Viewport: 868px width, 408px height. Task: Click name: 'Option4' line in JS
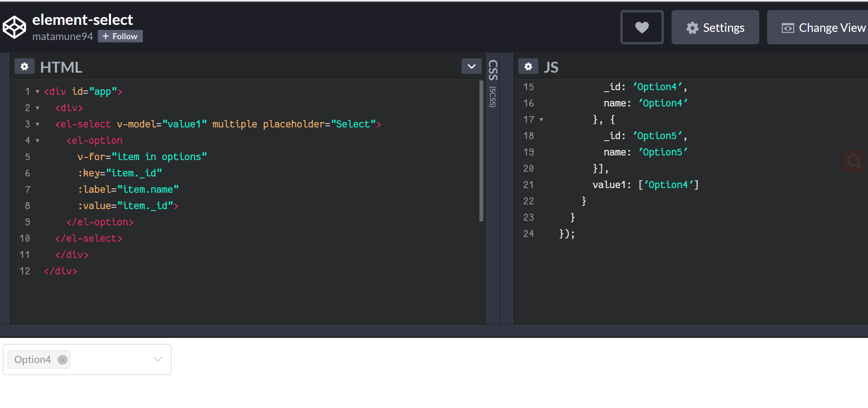click(646, 103)
